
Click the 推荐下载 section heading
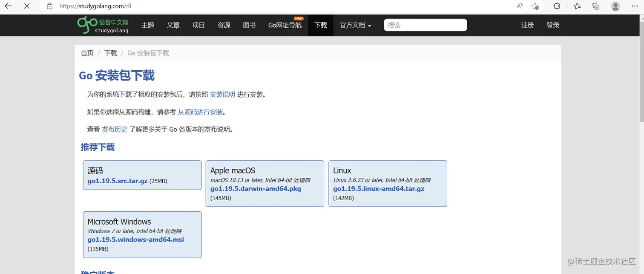click(x=98, y=147)
